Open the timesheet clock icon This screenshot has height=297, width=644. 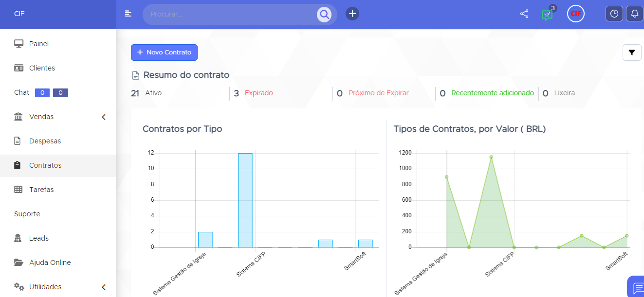[x=614, y=14]
